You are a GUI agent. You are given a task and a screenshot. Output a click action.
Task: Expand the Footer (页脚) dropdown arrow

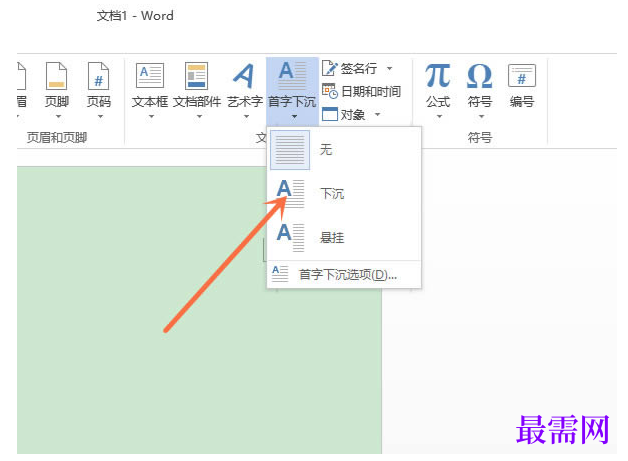[58, 117]
